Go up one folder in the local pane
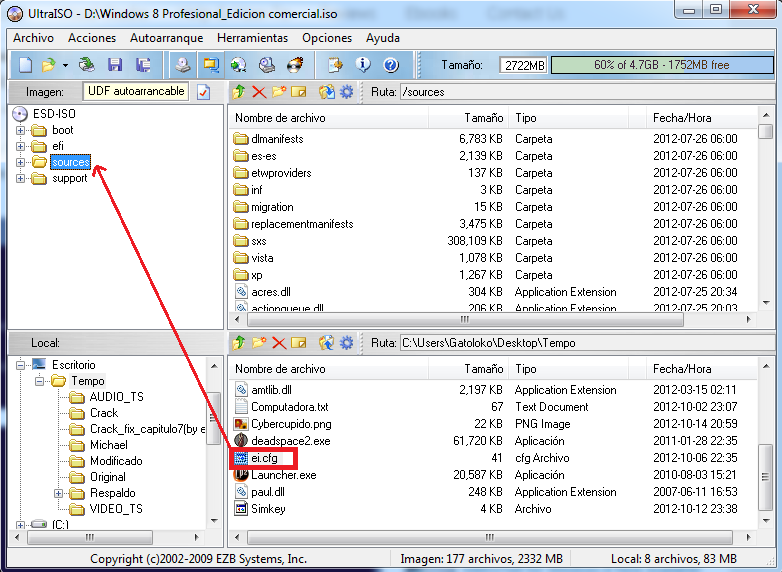This screenshot has width=782, height=572. [239, 343]
